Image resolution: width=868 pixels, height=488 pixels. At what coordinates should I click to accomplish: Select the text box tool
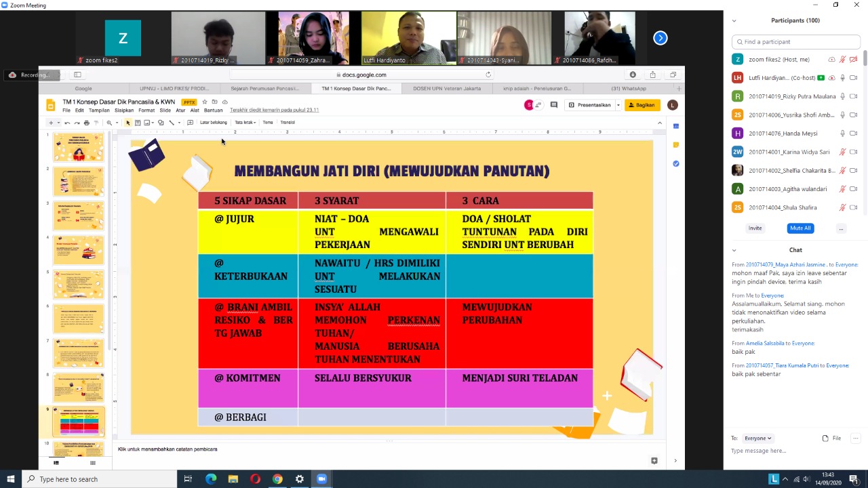138,123
